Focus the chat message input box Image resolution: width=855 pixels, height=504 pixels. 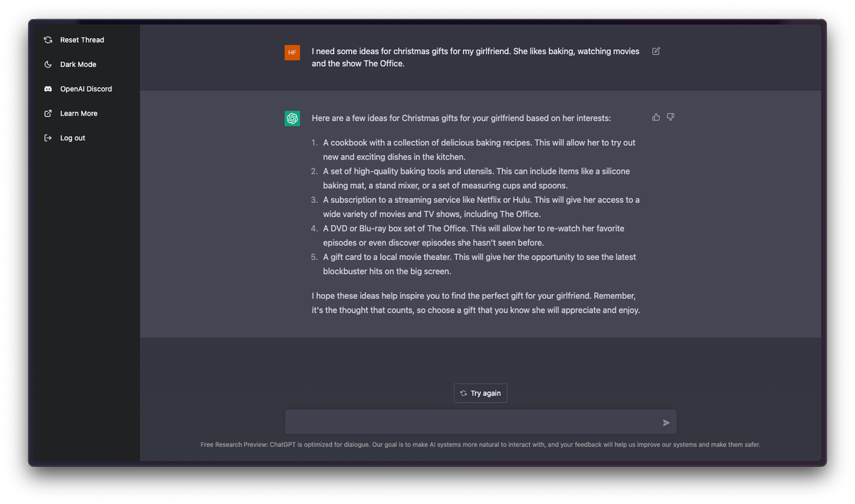[472, 422]
